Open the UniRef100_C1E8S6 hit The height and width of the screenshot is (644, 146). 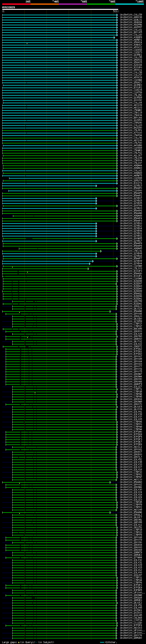[131, 50]
